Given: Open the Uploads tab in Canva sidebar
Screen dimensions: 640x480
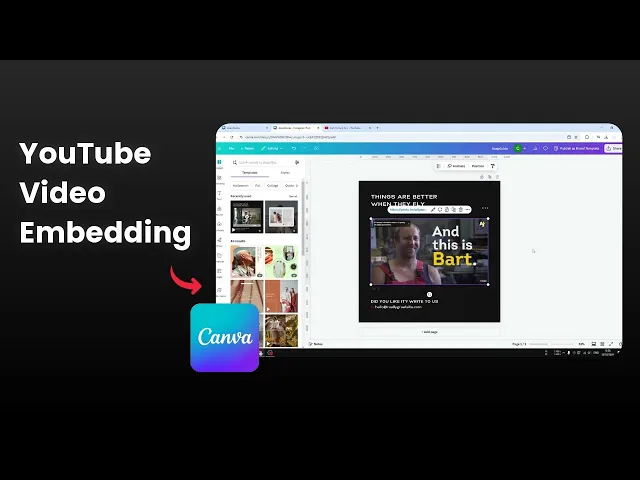Looking at the screenshot, I should (x=220, y=226).
